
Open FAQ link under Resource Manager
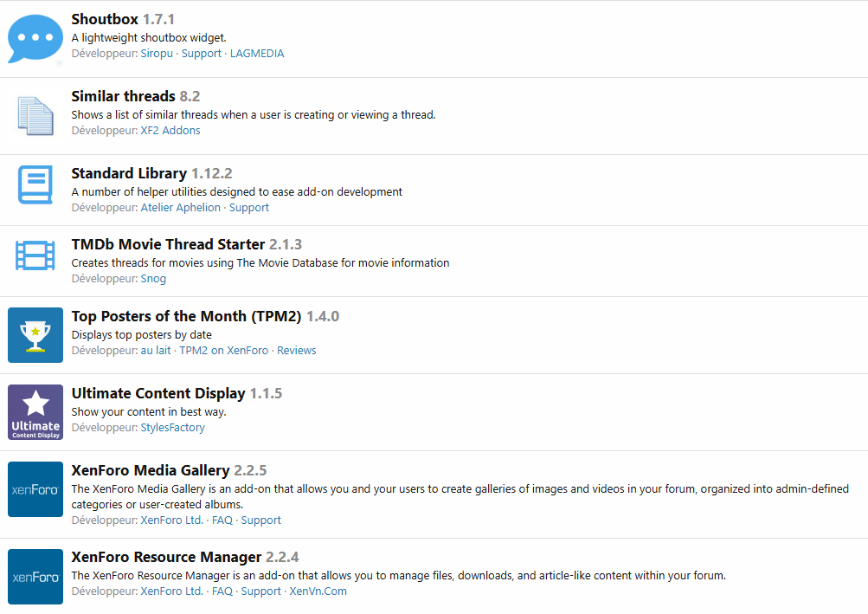coord(222,591)
